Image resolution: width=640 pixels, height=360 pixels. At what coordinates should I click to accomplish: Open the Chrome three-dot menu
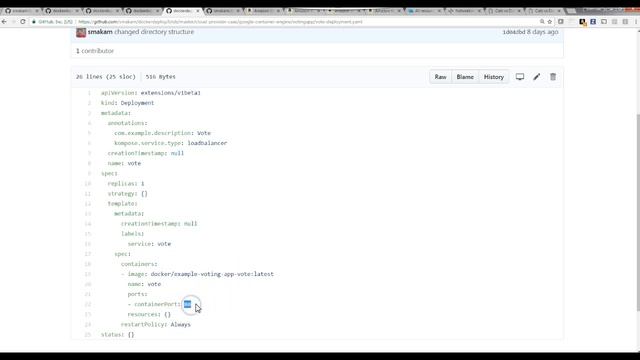tap(636, 22)
